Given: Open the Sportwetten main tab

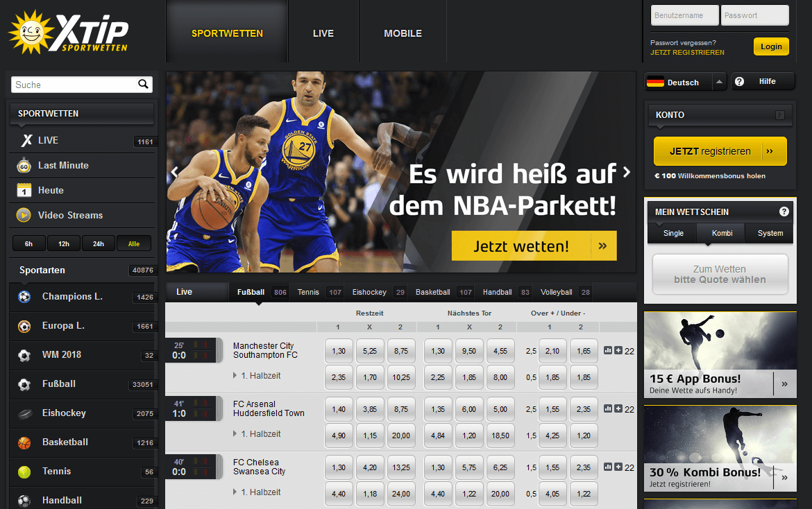Looking at the screenshot, I should (x=228, y=33).
